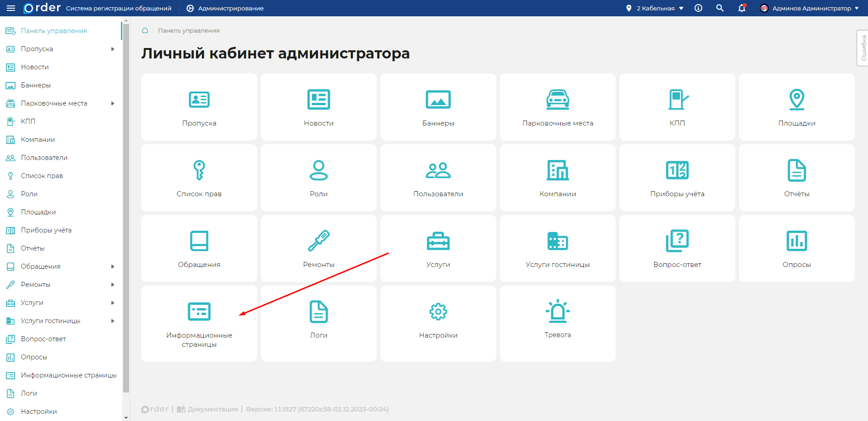The image size is (868, 421).
Task: Open the Приборы учёта tile
Action: pos(677,178)
